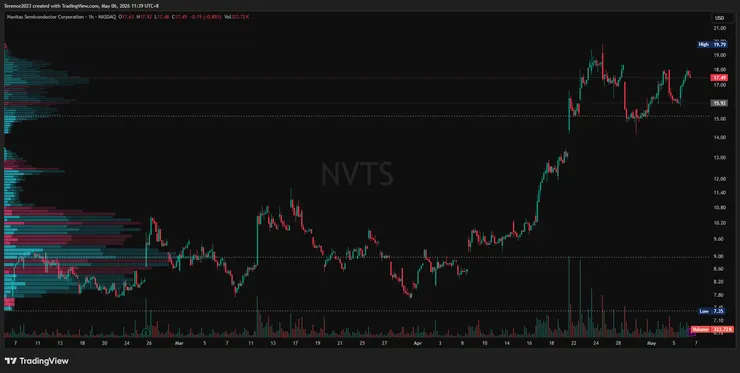
Task: Click the 'Apr' label on the time axis
Action: 417,343
